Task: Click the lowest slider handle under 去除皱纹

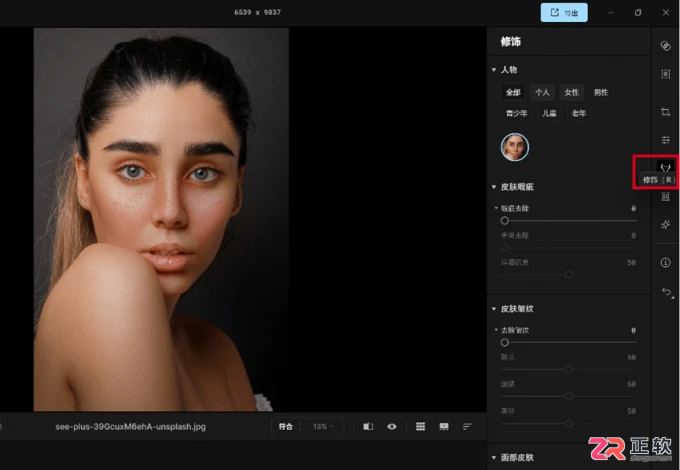Action: [569, 423]
